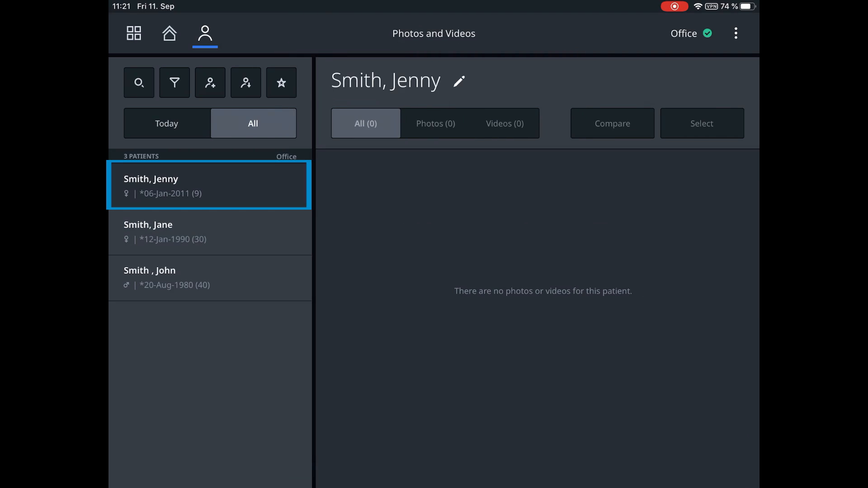This screenshot has width=868, height=488.
Task: Toggle the VPN status indicator
Action: (711, 6)
